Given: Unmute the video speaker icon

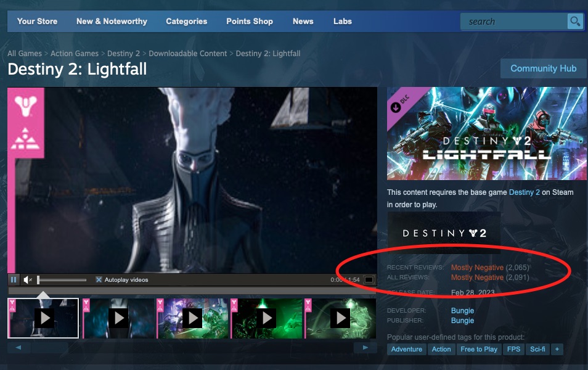Looking at the screenshot, I should [28, 279].
